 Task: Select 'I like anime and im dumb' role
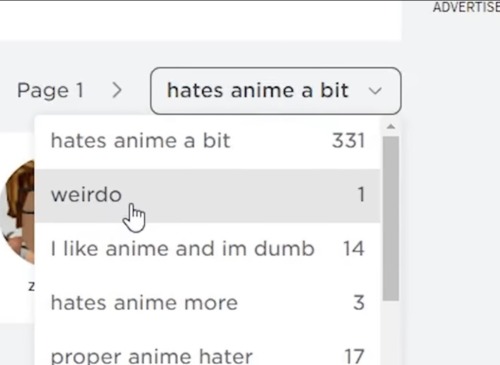pyautogui.click(x=207, y=249)
